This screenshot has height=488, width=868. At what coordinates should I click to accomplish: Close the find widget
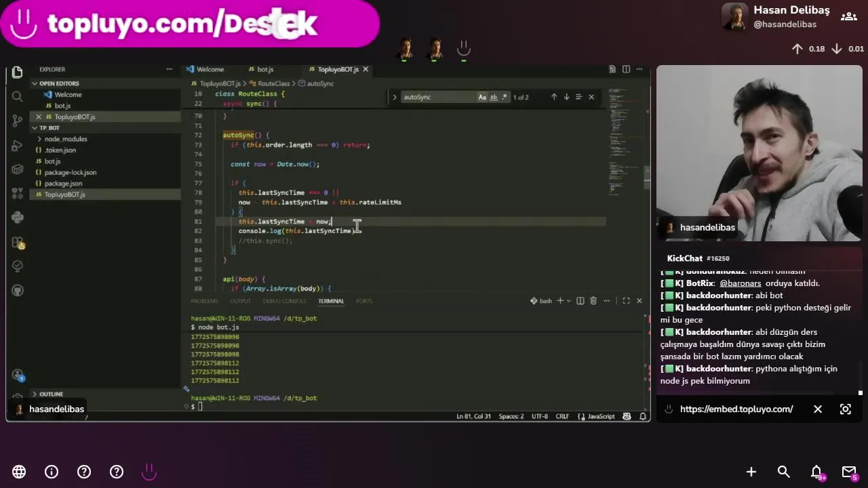(x=591, y=97)
